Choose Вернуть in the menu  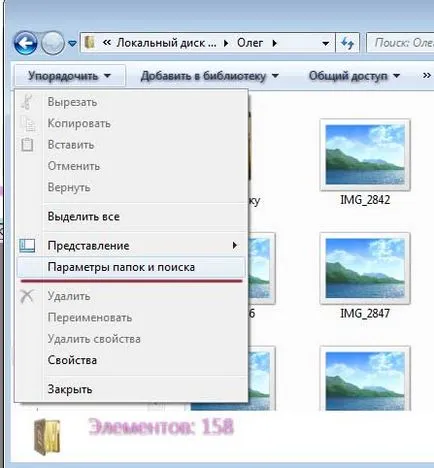pyautogui.click(x=132, y=187)
